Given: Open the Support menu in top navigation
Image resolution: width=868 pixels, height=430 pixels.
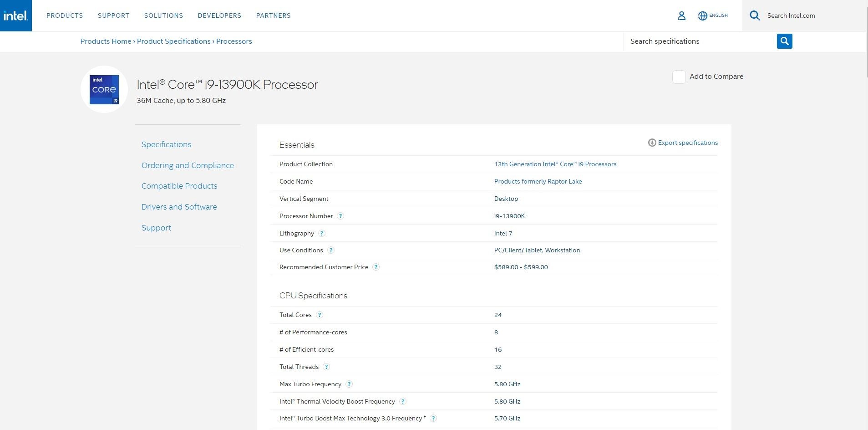Looking at the screenshot, I should coord(114,15).
